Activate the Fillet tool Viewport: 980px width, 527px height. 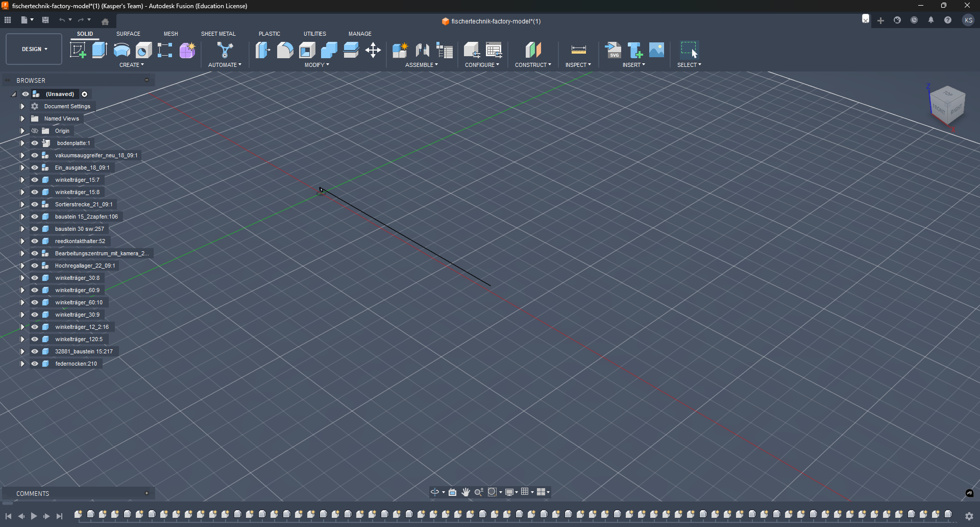tap(285, 50)
